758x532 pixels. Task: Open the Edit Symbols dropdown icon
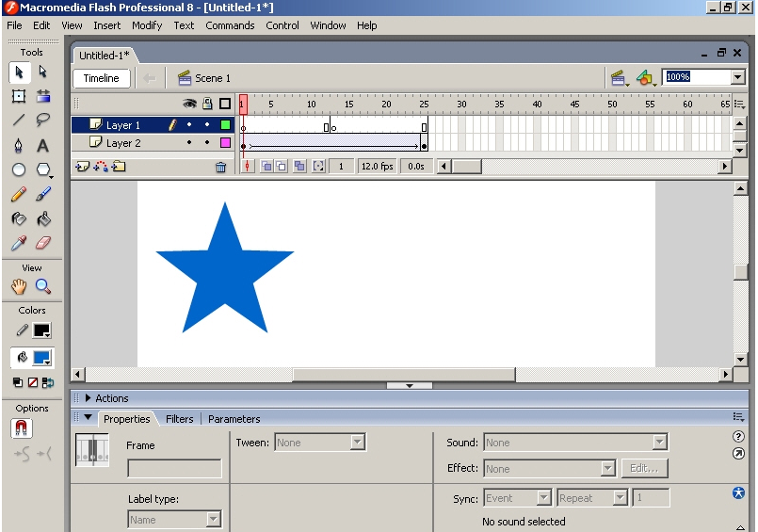click(x=645, y=78)
